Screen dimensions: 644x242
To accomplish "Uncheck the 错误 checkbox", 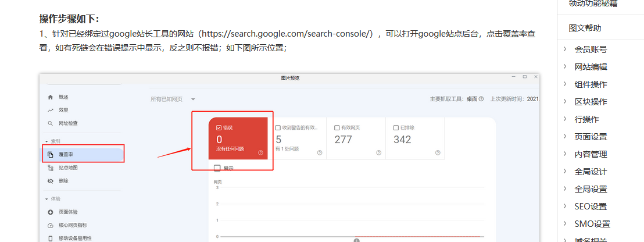I will point(219,128).
